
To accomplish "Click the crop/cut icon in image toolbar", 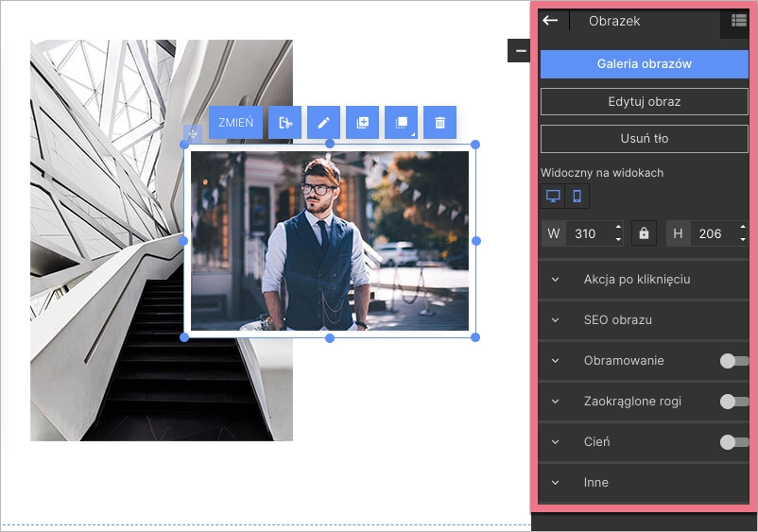I will [x=285, y=123].
